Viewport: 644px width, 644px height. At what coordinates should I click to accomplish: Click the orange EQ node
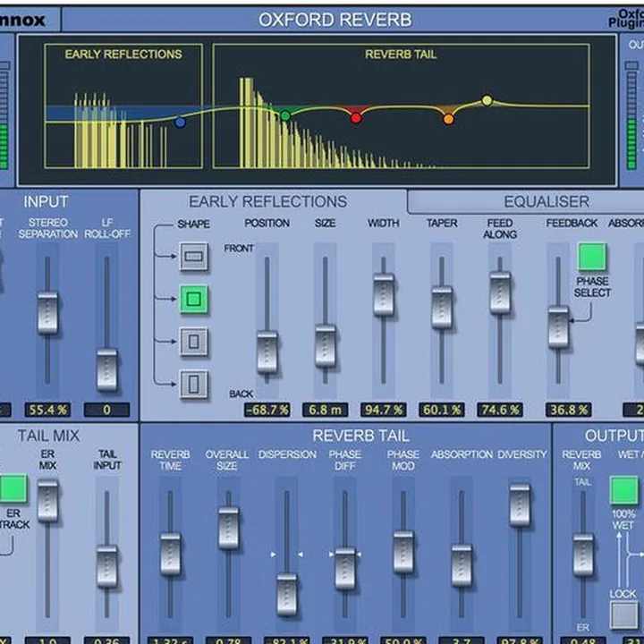pyautogui.click(x=448, y=119)
